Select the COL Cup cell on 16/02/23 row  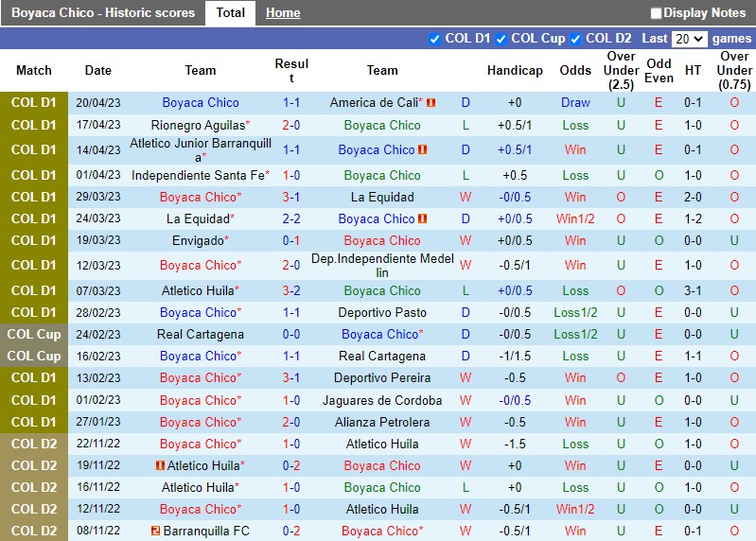[34, 356]
